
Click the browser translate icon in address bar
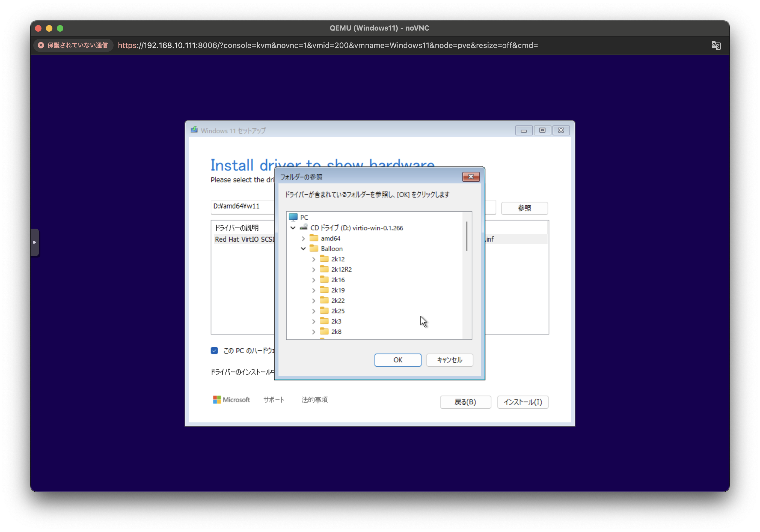pos(716,45)
